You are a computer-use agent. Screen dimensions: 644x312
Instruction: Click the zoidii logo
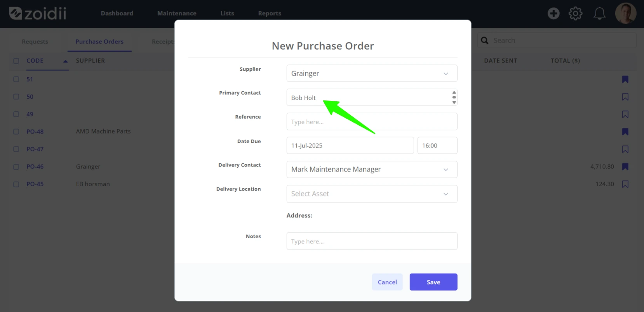(38, 13)
